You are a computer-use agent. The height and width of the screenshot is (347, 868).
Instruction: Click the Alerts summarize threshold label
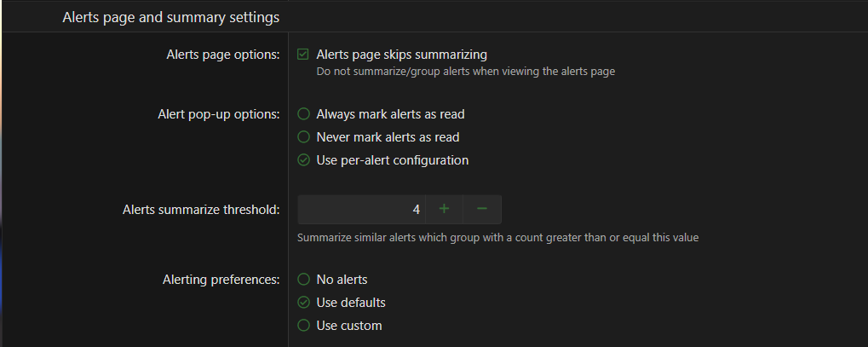(201, 210)
